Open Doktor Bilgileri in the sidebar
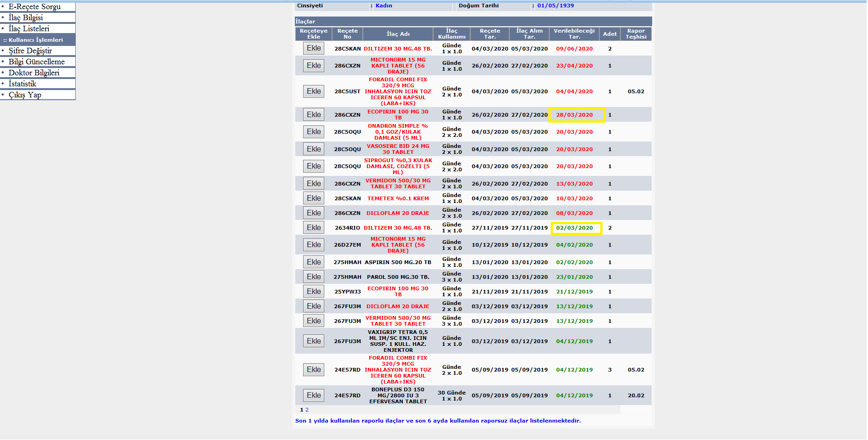This screenshot has width=868, height=440. point(34,73)
